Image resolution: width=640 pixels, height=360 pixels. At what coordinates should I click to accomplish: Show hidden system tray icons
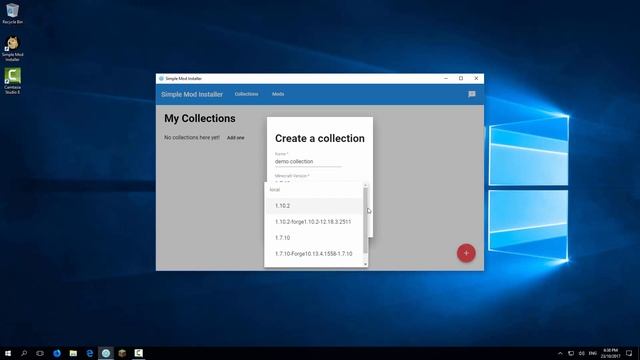(560, 353)
